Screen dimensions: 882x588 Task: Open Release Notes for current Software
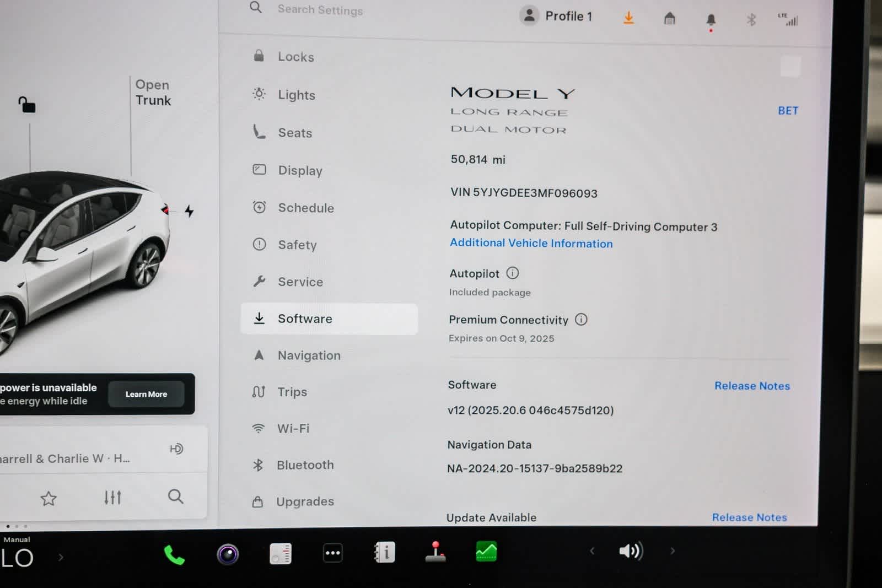coord(752,386)
